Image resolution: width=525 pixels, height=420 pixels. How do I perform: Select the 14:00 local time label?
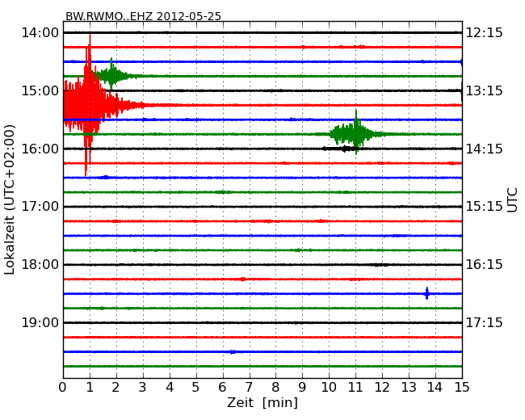pos(40,33)
